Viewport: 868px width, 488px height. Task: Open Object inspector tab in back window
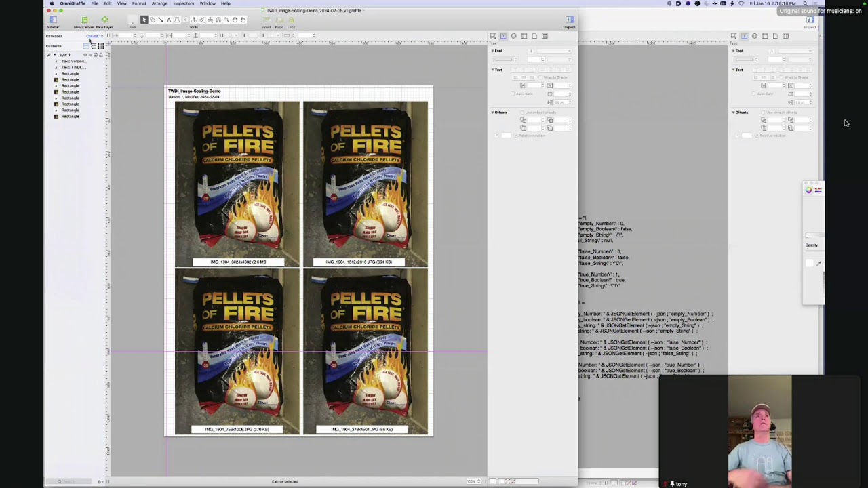click(734, 36)
